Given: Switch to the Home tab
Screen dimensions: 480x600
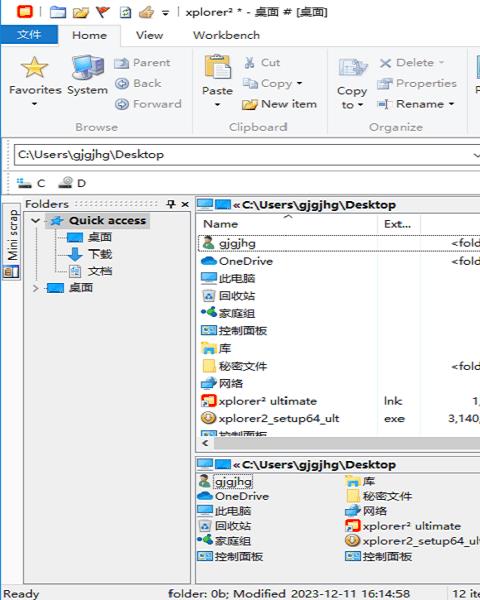Looking at the screenshot, I should [90, 35].
